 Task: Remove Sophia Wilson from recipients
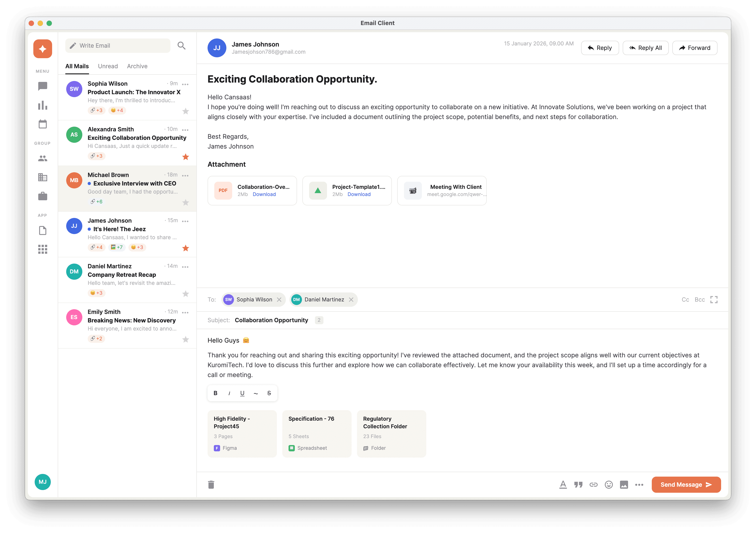coord(279,299)
